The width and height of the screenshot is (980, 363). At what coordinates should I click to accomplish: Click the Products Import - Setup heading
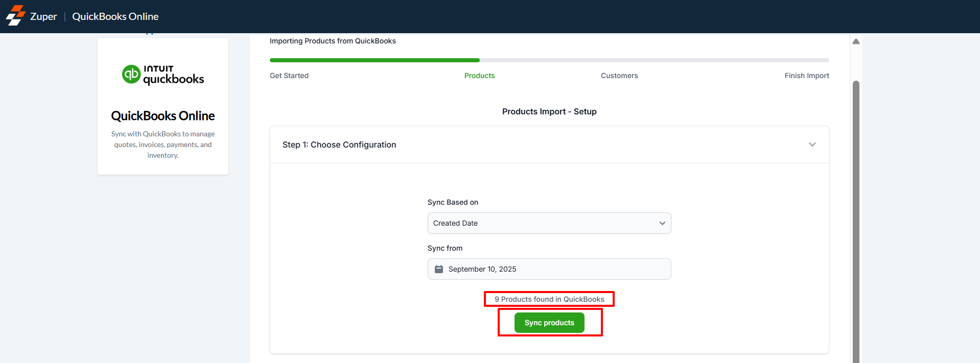click(549, 111)
